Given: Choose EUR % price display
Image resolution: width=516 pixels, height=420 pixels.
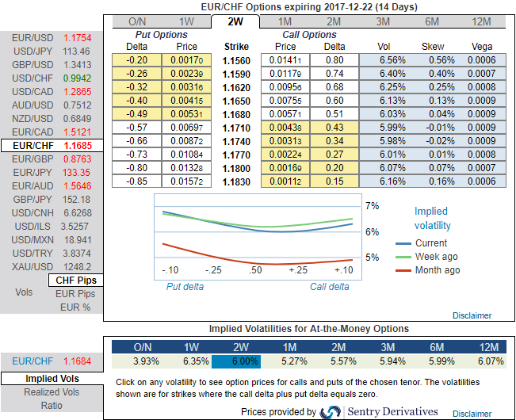Looking at the screenshot, I should point(75,307).
